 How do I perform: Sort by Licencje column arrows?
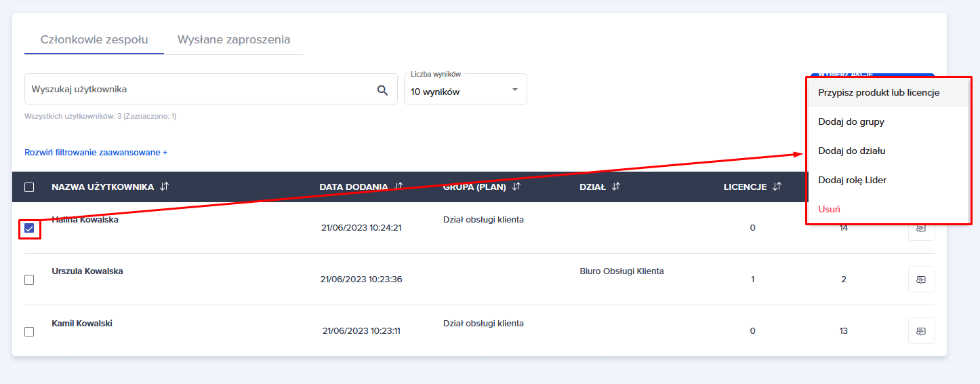777,187
